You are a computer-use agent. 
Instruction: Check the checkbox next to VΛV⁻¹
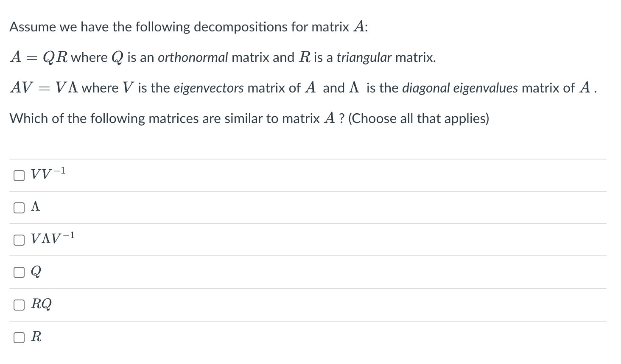tap(19, 240)
